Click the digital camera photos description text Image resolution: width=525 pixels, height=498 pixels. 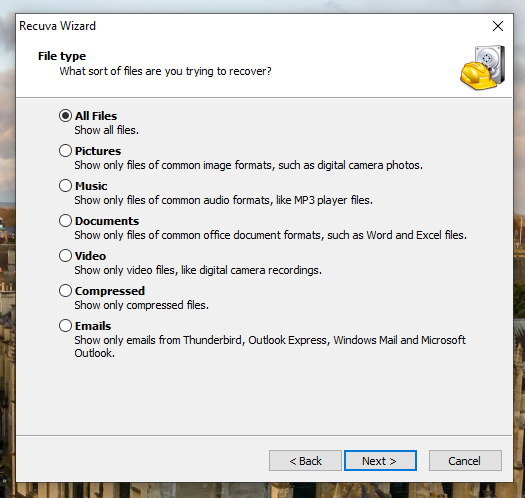pos(248,165)
